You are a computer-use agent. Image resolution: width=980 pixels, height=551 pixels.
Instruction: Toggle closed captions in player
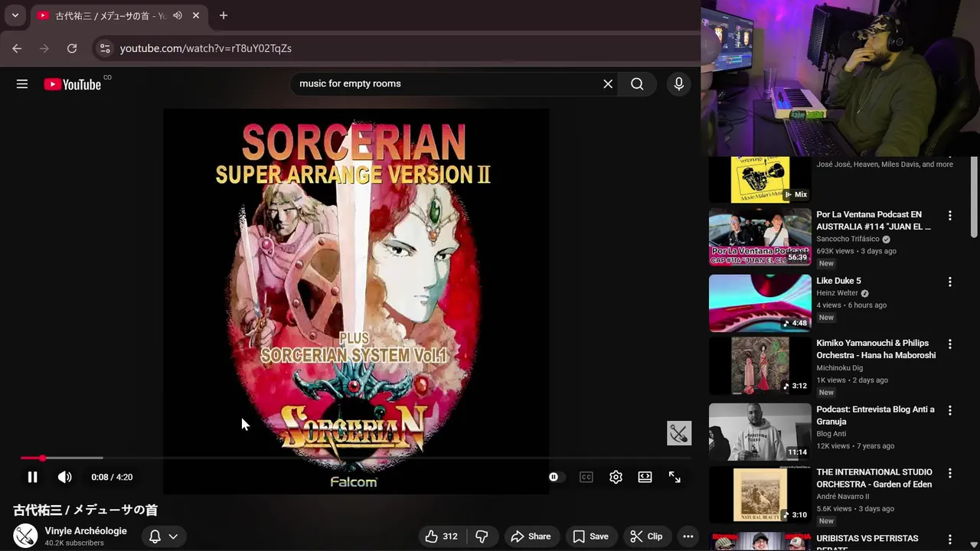pyautogui.click(x=586, y=477)
